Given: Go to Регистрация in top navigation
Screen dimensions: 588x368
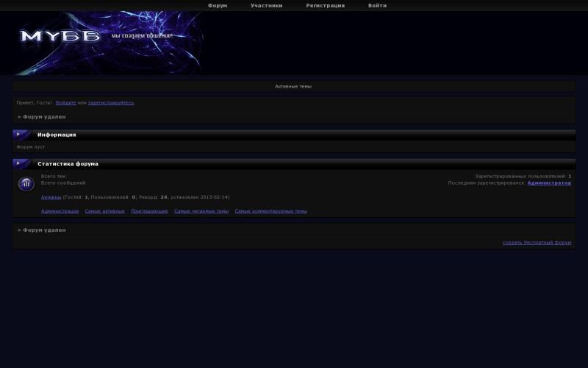Looking at the screenshot, I should 325,5.
